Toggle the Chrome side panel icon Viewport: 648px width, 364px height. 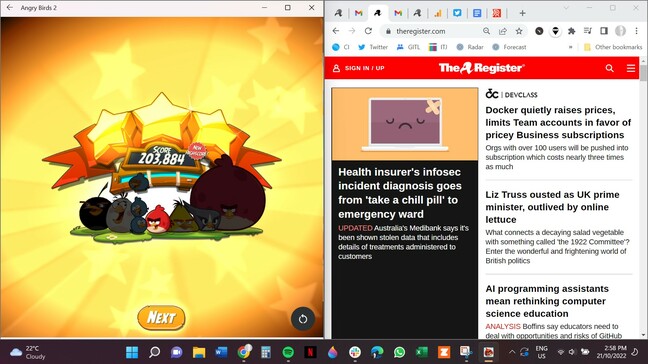click(604, 31)
